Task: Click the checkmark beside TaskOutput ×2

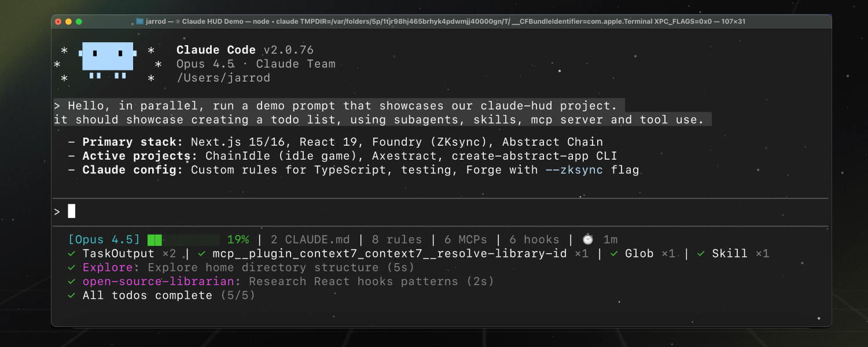Action: [x=71, y=253]
